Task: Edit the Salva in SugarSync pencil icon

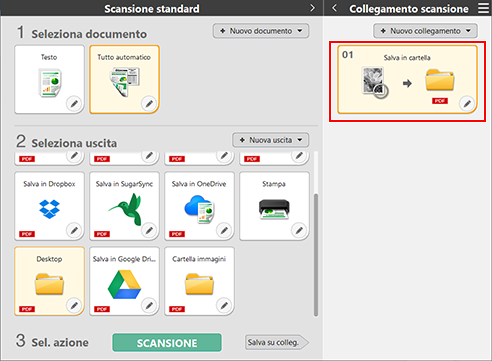Action: point(149,230)
